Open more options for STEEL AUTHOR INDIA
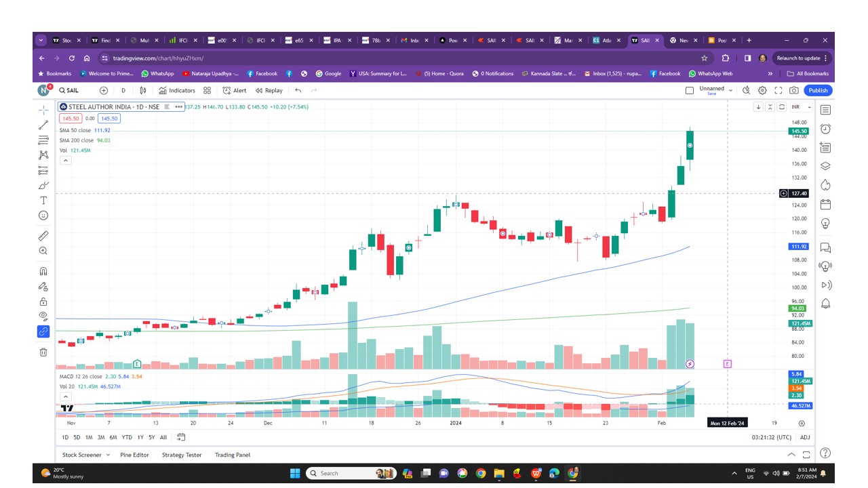Viewport: 868px width, 488px height. [179, 107]
